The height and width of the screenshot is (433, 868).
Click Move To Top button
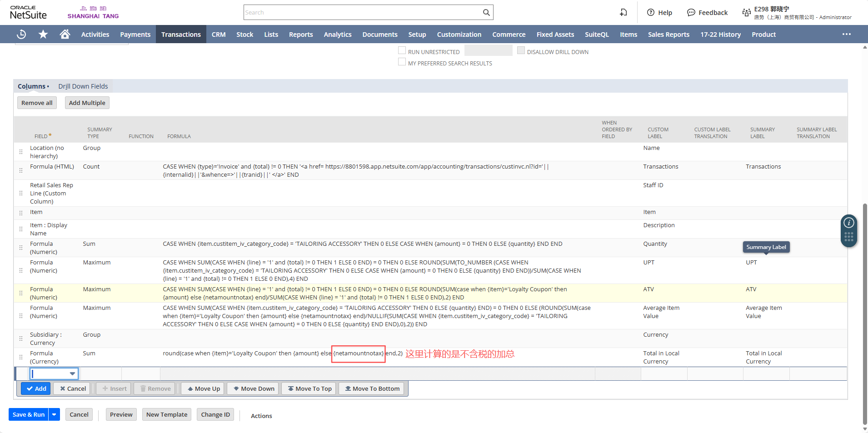point(309,388)
